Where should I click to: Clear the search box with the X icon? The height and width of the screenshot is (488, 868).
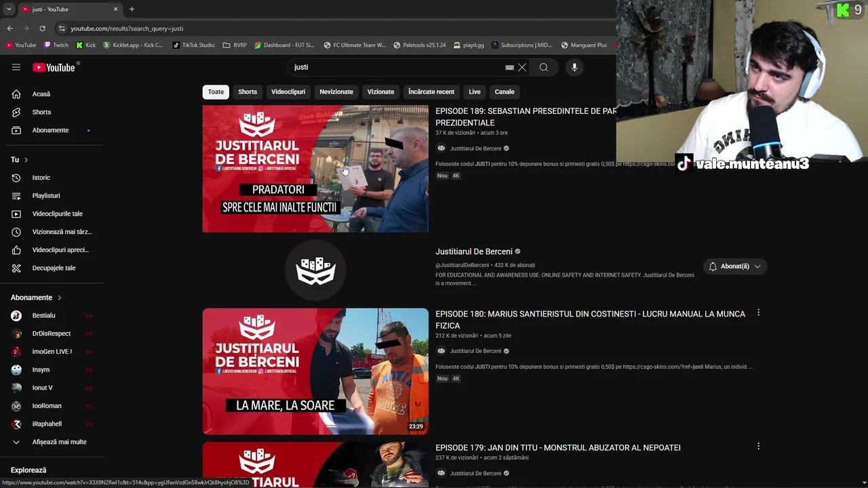coord(522,67)
